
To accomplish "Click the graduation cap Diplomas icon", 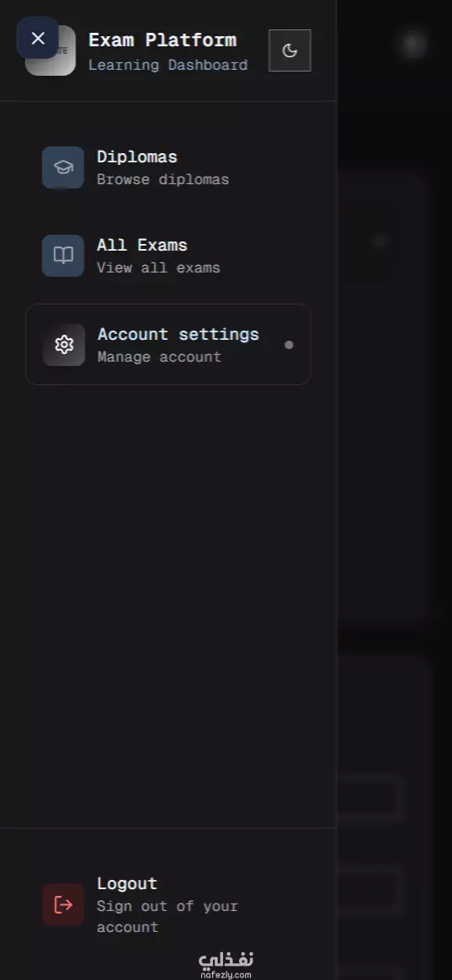I will coord(63,167).
